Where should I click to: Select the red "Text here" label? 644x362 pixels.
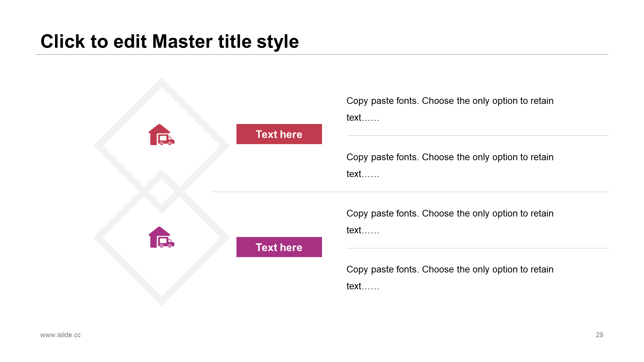tap(279, 134)
